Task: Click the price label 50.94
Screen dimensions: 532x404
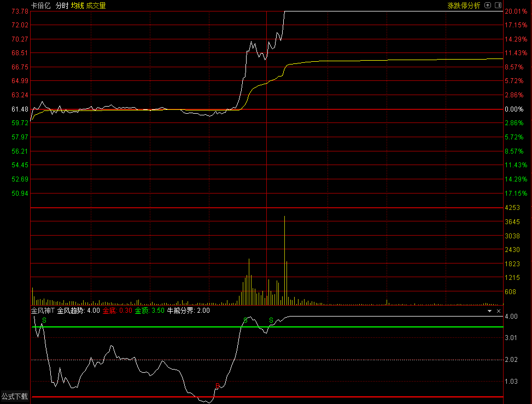Action: click(x=20, y=193)
